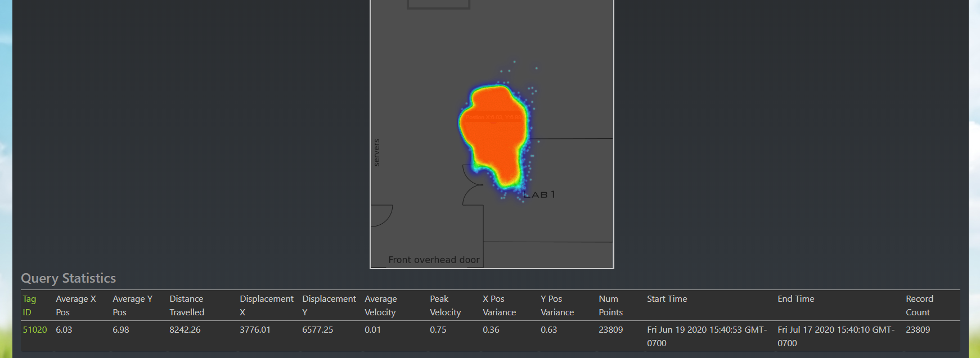The image size is (980, 358).
Task: Select the Displacement X value 3776.01
Action: click(255, 330)
